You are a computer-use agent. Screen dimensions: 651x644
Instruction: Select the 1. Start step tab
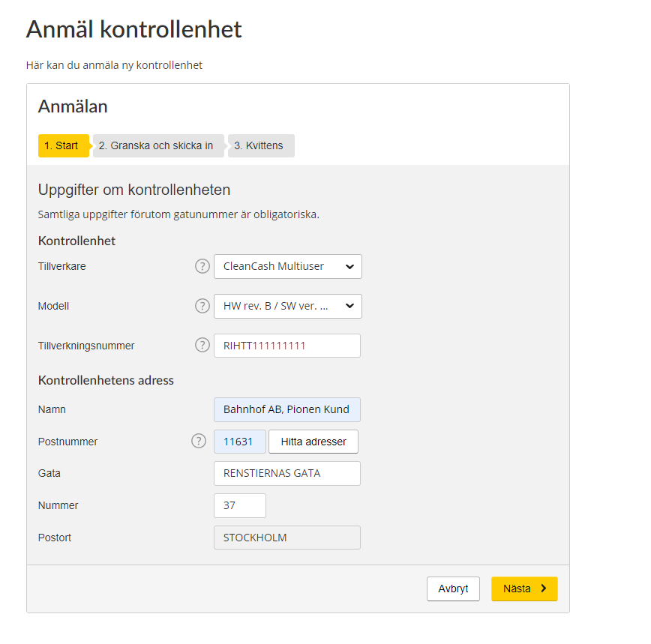pos(64,145)
